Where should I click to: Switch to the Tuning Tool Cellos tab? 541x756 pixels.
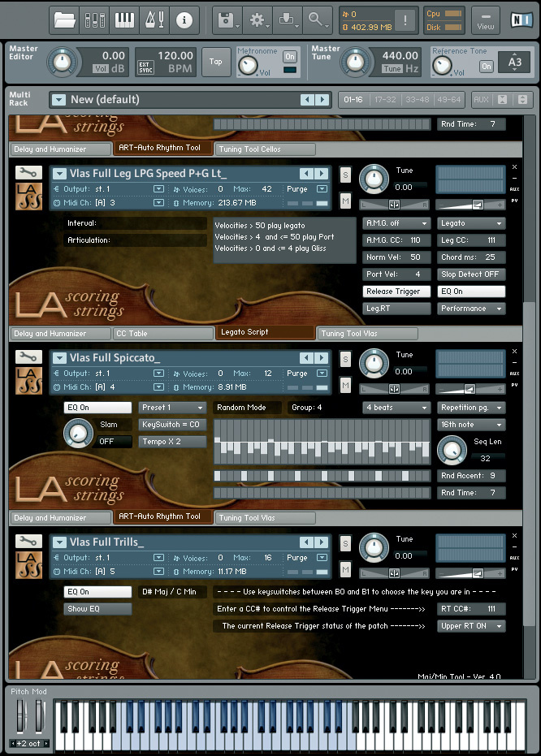[x=265, y=149]
